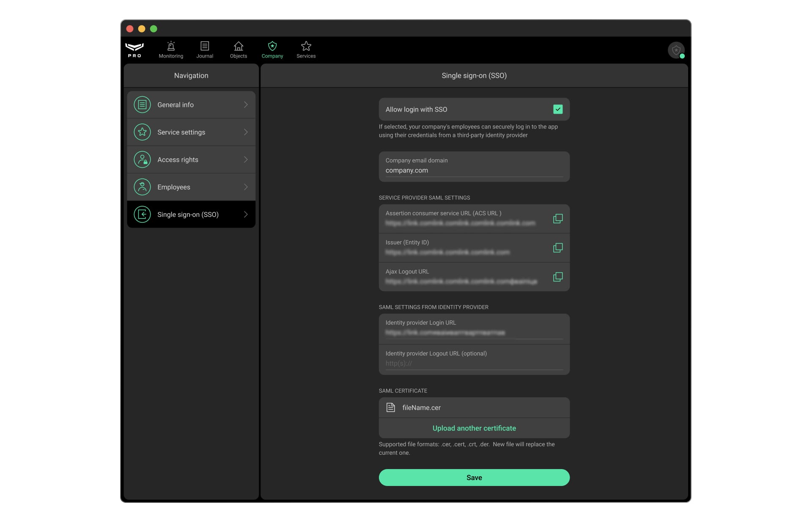Upload another certificate
The width and height of the screenshot is (812, 524).
(x=474, y=428)
